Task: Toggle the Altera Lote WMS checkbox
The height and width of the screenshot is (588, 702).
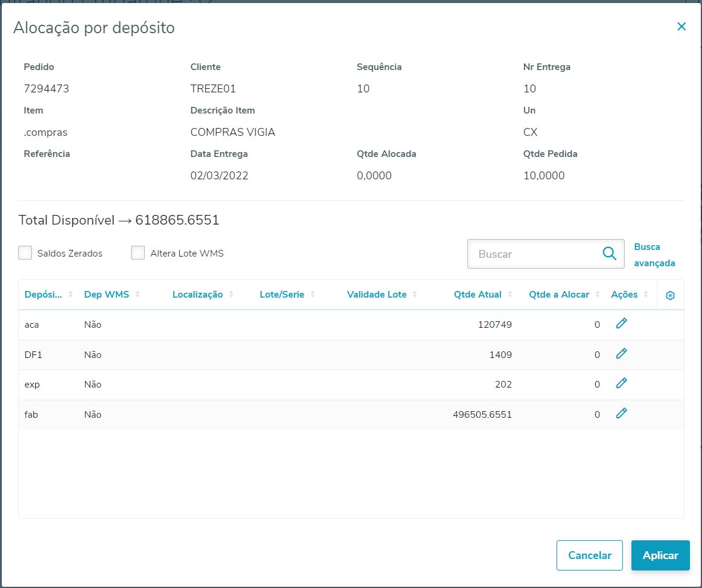Action: pyautogui.click(x=138, y=252)
